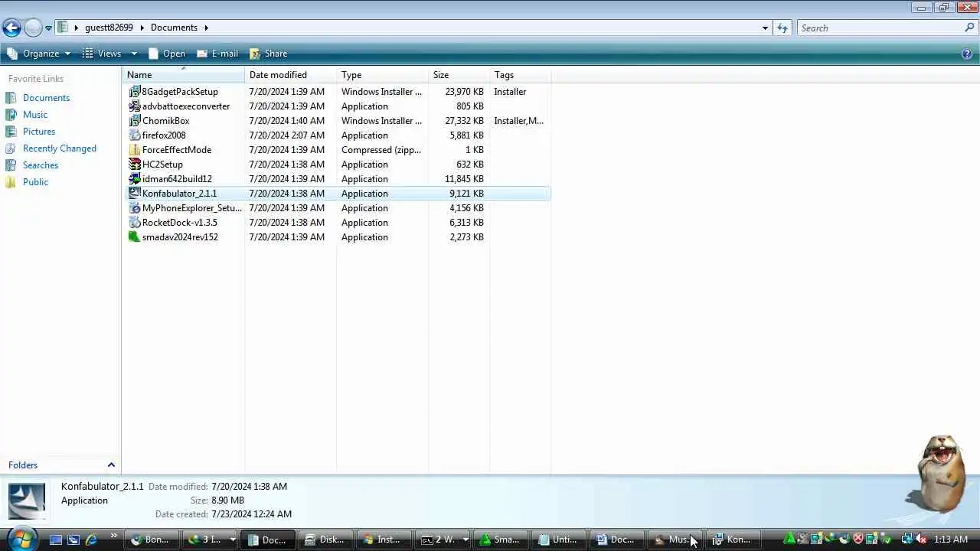Switch to Mus... taskbar button
The image size is (980, 551).
675,540
